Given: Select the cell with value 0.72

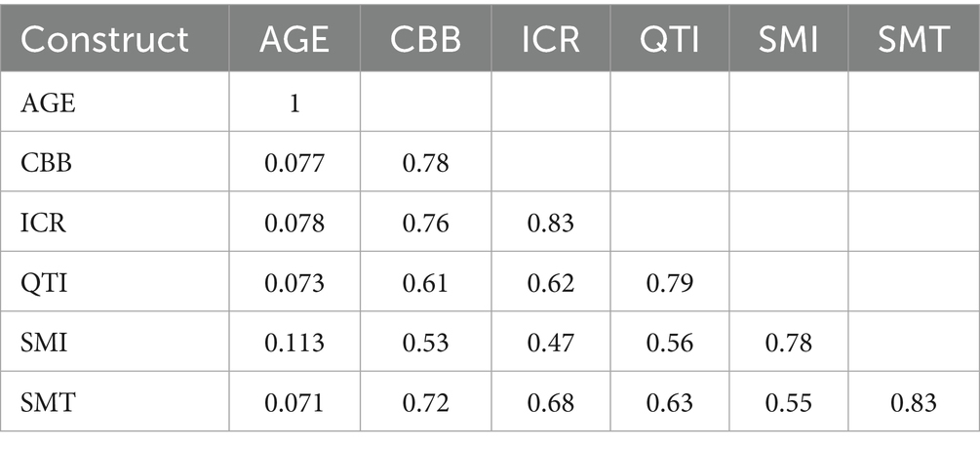Looking at the screenshot, I should pos(425,403).
